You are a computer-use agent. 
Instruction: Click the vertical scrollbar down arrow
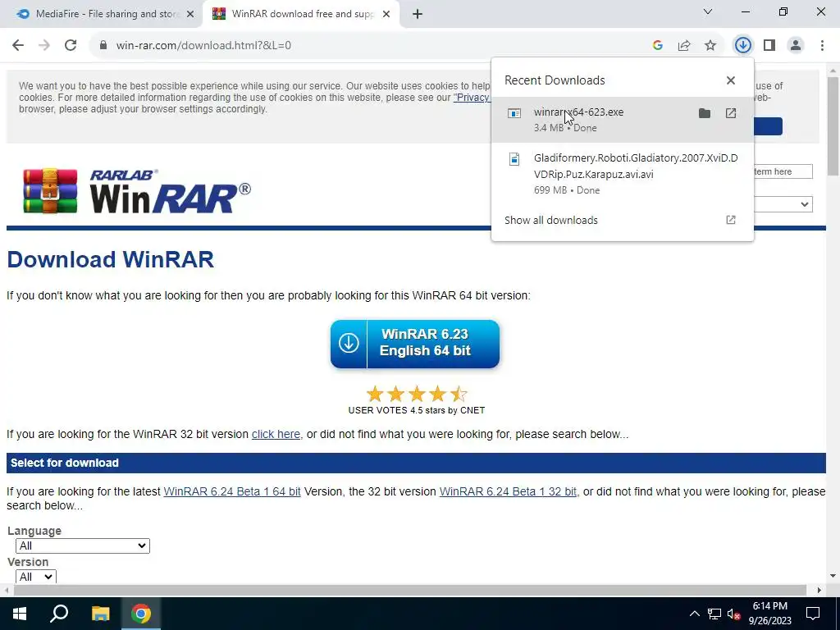(x=833, y=576)
